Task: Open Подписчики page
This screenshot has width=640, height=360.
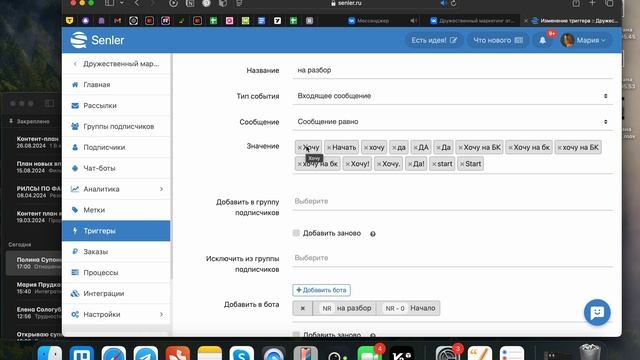Action: coord(116,147)
